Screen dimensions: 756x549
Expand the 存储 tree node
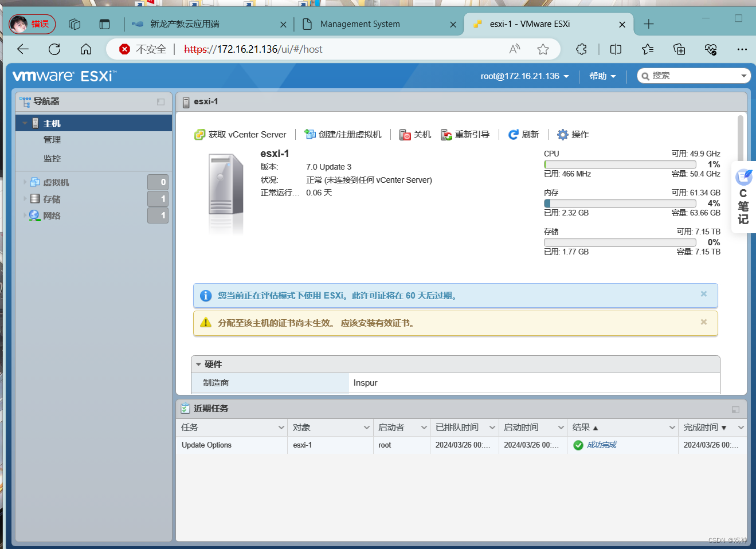[x=25, y=199]
